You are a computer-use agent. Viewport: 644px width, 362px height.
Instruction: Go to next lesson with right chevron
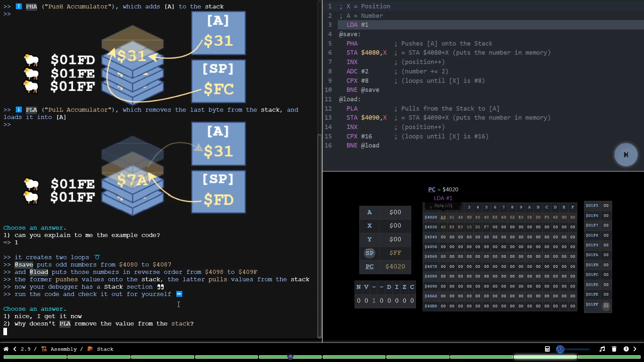pos(635,349)
